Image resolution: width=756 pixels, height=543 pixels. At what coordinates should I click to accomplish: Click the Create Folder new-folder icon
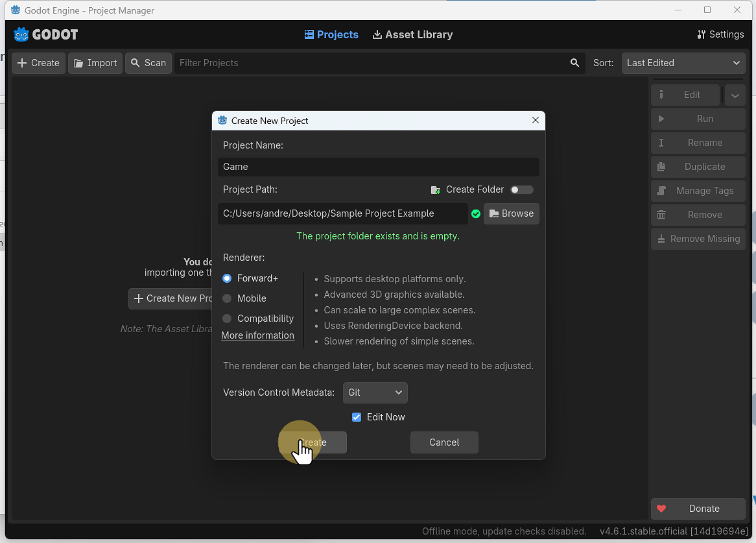(x=436, y=189)
